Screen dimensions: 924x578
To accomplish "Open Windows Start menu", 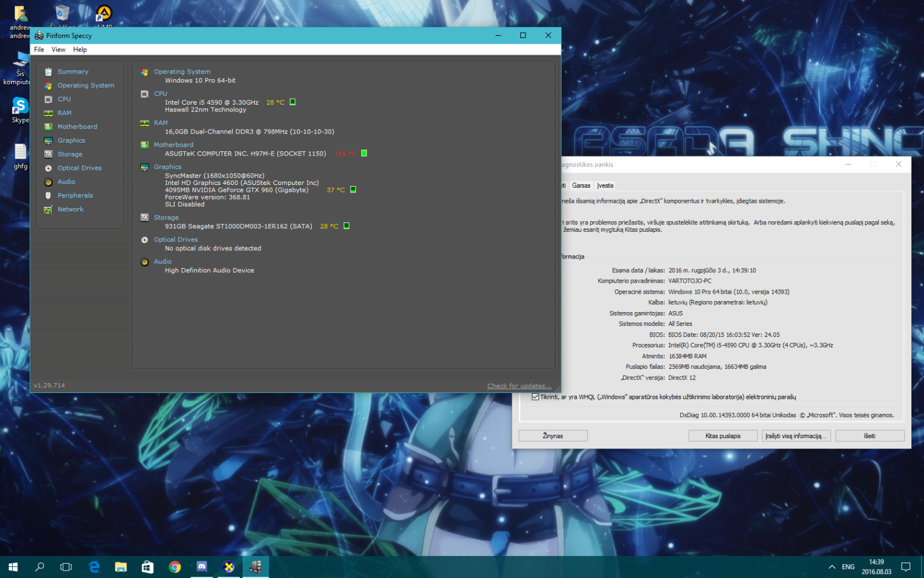I will coord(13,567).
